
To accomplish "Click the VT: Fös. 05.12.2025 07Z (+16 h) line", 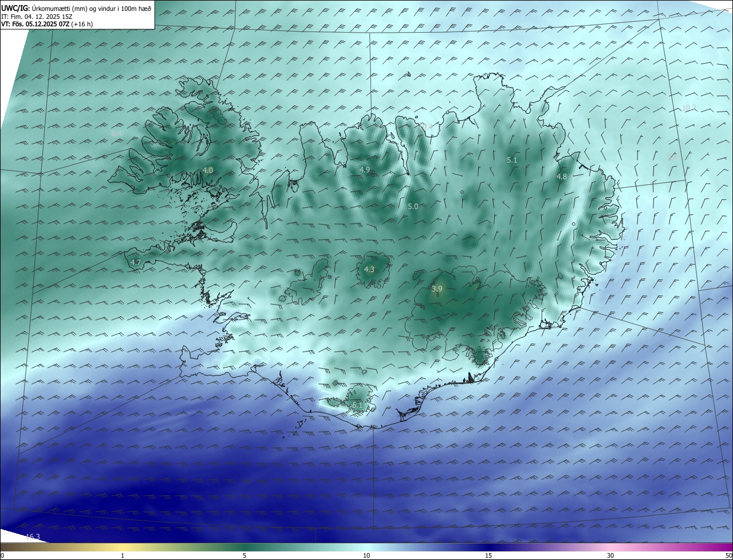I will point(47,24).
